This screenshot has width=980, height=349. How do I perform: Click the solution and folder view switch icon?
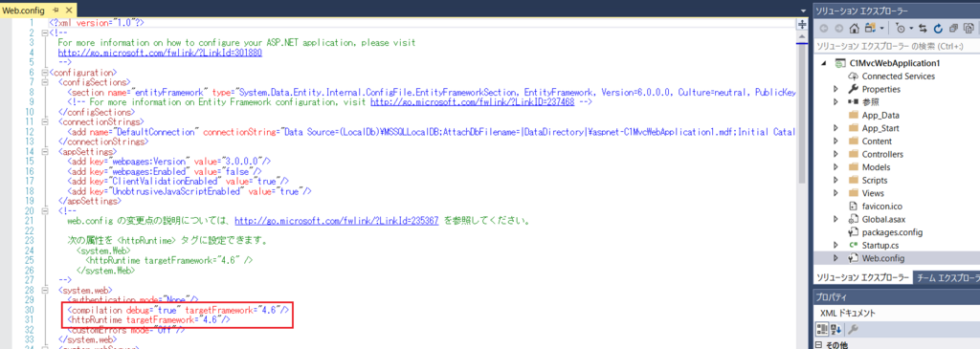870,28
